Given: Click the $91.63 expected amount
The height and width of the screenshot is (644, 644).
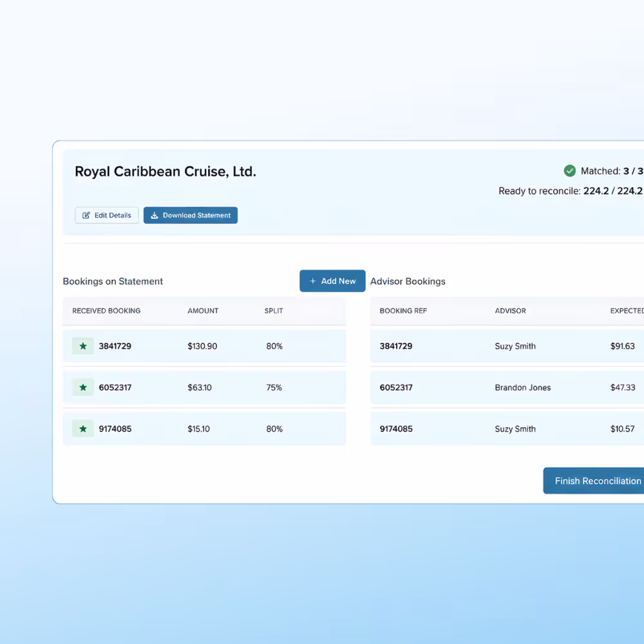Looking at the screenshot, I should [622, 346].
